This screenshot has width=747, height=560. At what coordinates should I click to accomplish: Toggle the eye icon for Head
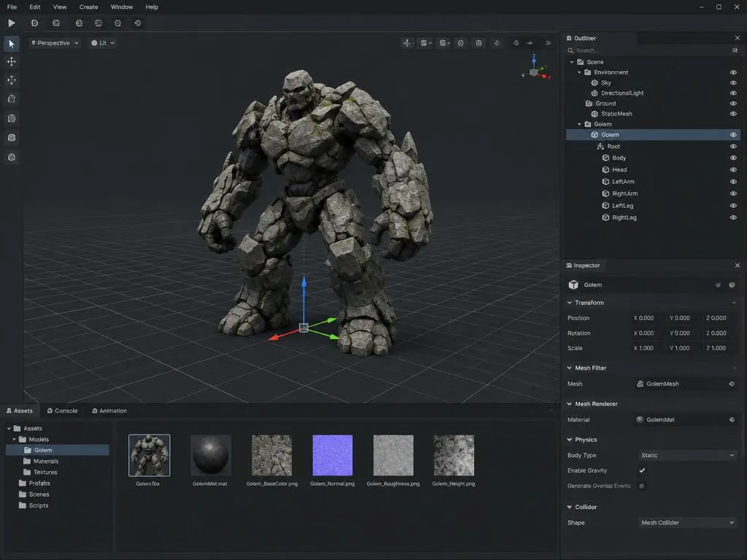[x=733, y=169]
